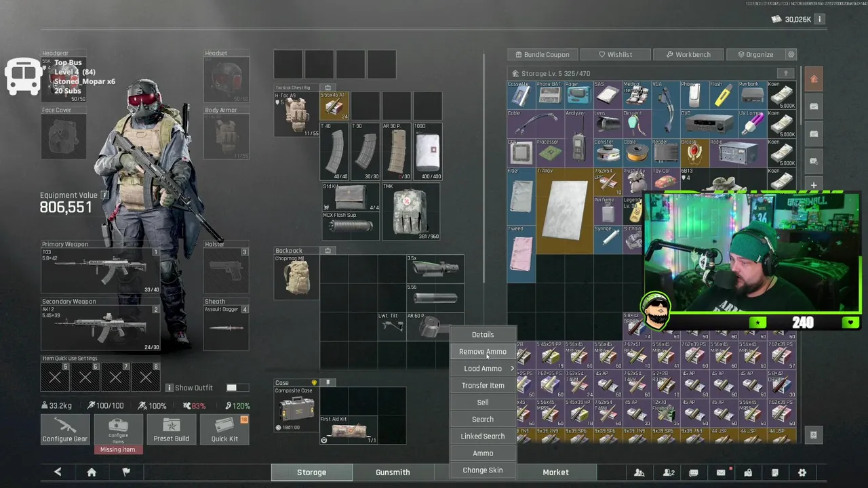Open the settings gear in bottom bar
Viewport: 868px width, 488px height.
point(802,472)
